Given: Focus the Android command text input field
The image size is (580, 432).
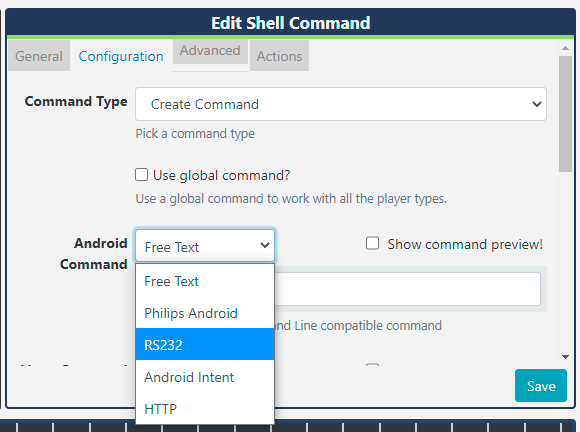Looking at the screenshot, I should point(407,289).
